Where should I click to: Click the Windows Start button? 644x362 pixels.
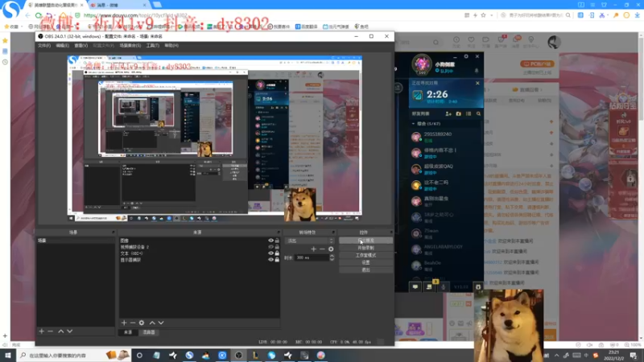[x=8, y=356]
